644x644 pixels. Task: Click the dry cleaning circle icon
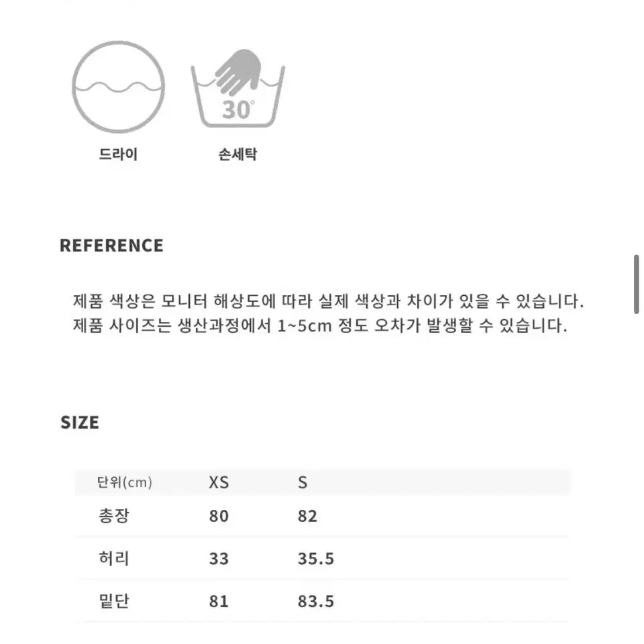coord(118,87)
